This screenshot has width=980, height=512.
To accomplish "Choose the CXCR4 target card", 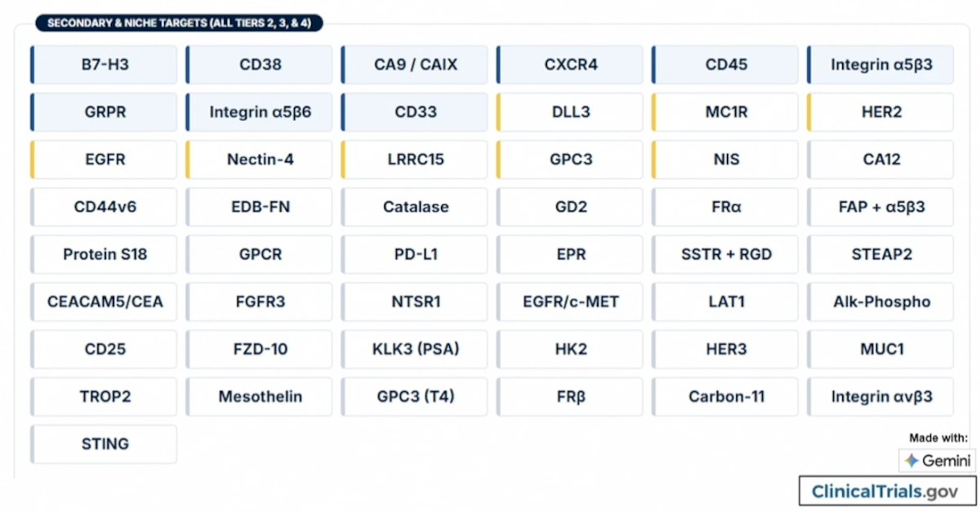I will [570, 65].
